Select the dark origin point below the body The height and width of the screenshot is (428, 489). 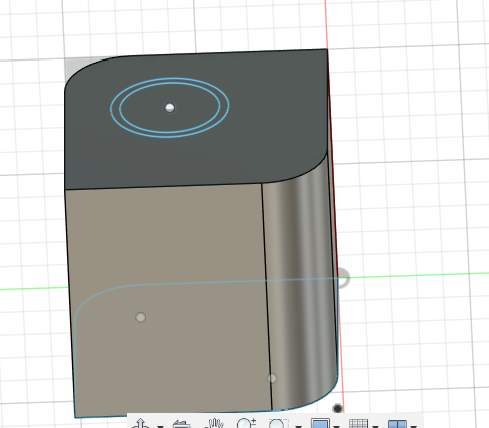pyautogui.click(x=337, y=408)
